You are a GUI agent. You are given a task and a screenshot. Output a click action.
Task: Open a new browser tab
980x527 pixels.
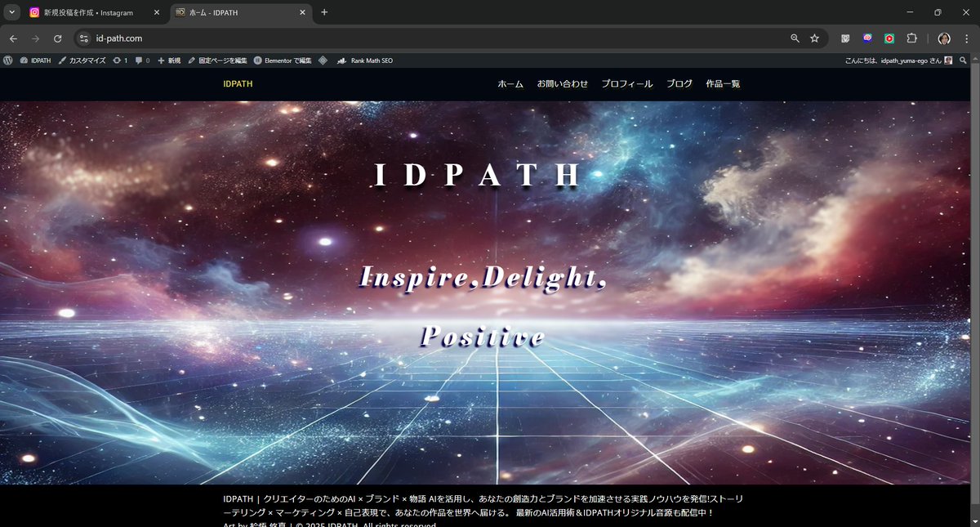click(x=324, y=12)
